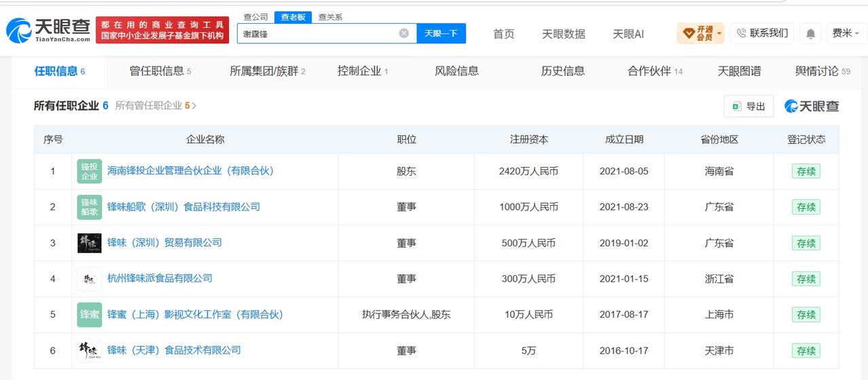The image size is (868, 380).
Task: Open the 舆情讨论 tab
Action: pyautogui.click(x=822, y=71)
